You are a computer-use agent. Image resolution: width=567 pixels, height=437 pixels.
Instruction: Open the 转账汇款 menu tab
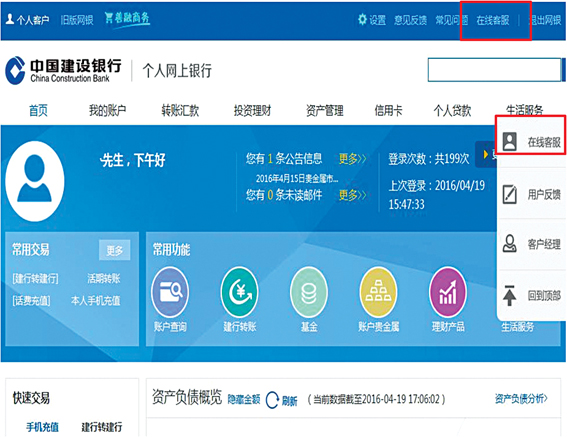click(180, 110)
